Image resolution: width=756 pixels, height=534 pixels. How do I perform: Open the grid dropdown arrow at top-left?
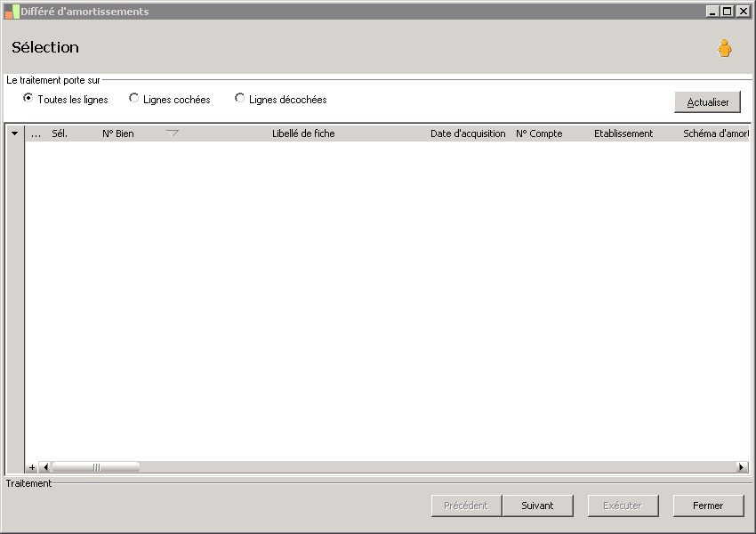coord(14,133)
